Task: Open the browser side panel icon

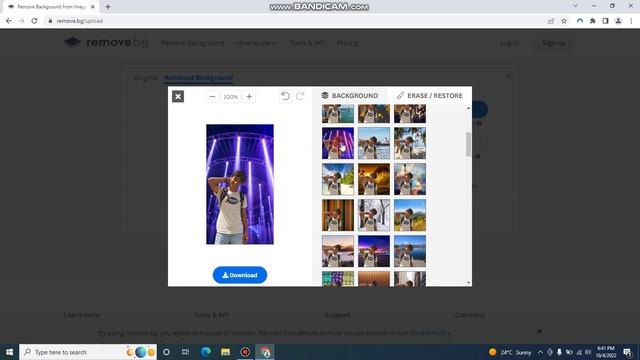Action: coord(605,21)
